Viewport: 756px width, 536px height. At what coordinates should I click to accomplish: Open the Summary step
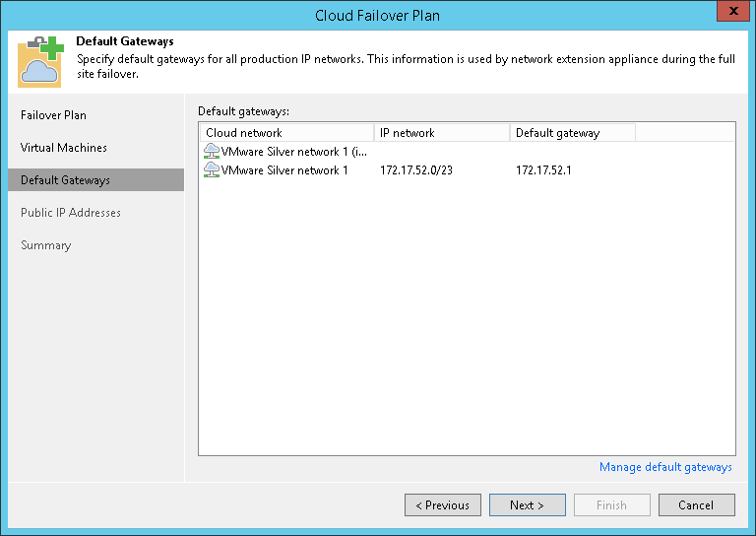click(x=46, y=245)
